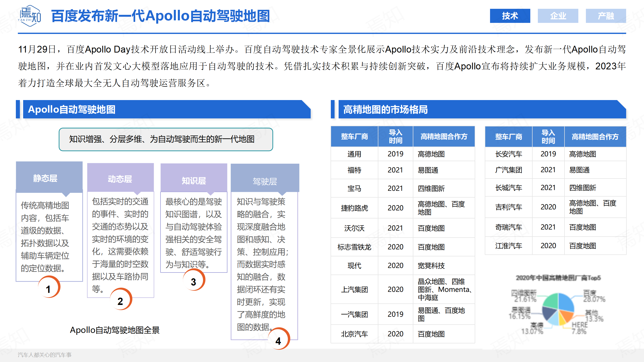The height and width of the screenshot is (362, 644).
Task: Select 晶众地图、四维图新、Momenta partner cell
Action: (x=444, y=289)
